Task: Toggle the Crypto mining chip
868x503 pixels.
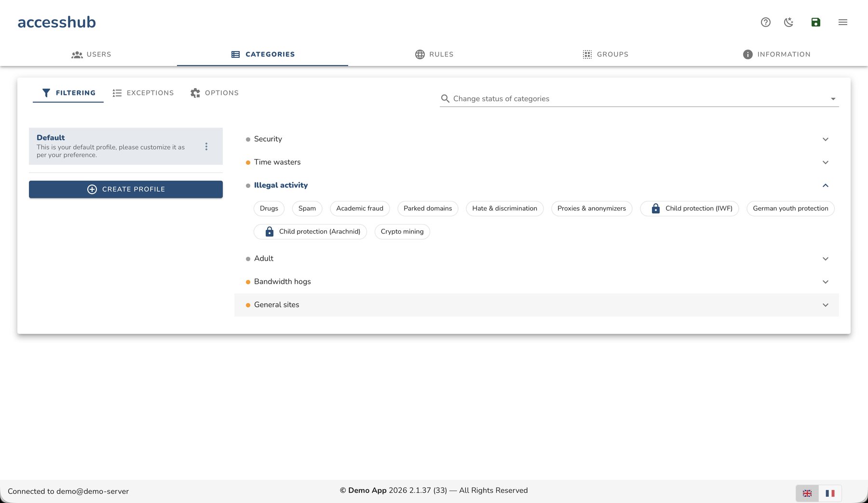Action: [402, 232]
